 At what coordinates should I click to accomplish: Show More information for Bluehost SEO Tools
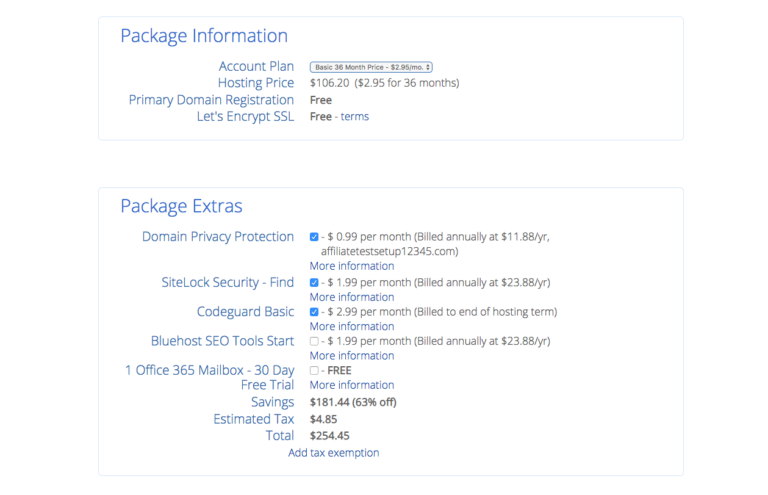[351, 356]
